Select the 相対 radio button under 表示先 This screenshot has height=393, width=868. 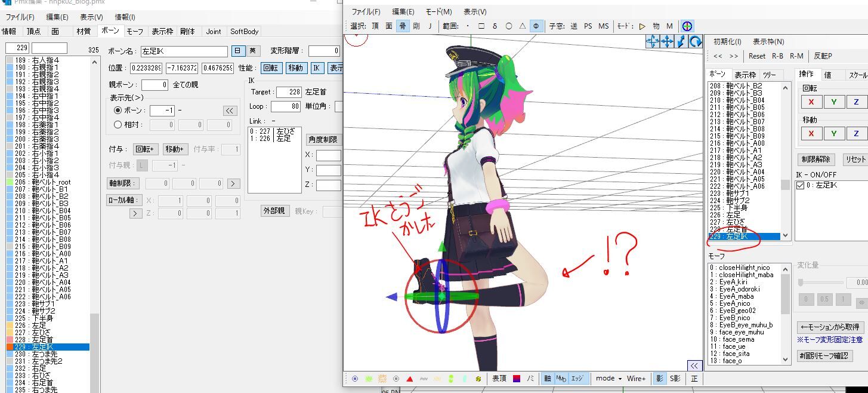click(x=118, y=125)
